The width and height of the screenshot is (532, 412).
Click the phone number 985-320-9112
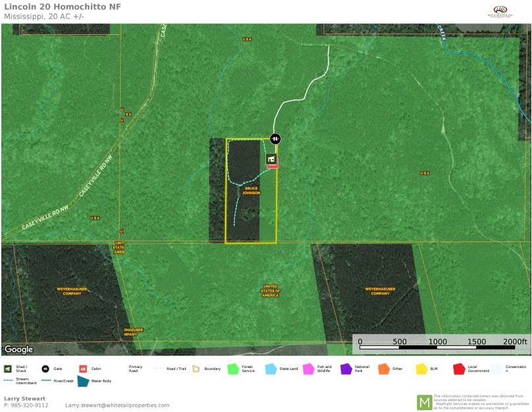pos(30,405)
